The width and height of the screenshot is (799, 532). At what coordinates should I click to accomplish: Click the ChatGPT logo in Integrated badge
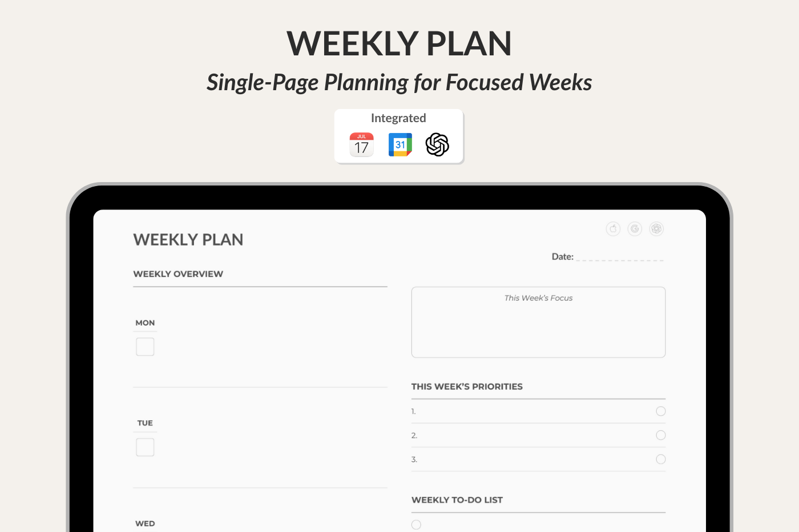pyautogui.click(x=438, y=145)
